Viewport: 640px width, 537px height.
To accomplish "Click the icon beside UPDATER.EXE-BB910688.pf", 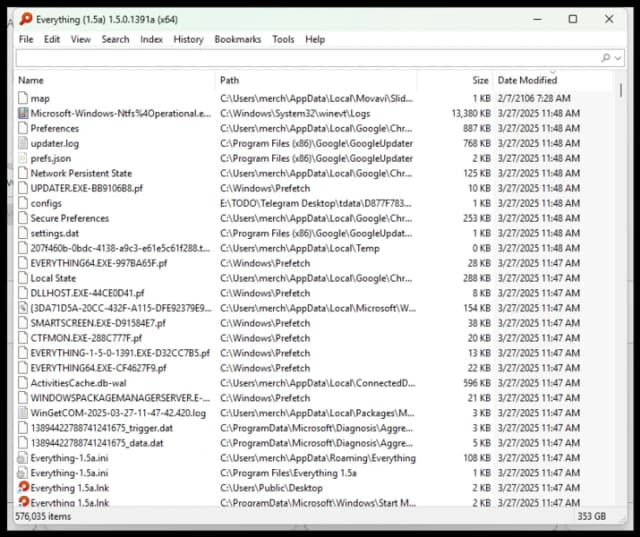I will 23,188.
